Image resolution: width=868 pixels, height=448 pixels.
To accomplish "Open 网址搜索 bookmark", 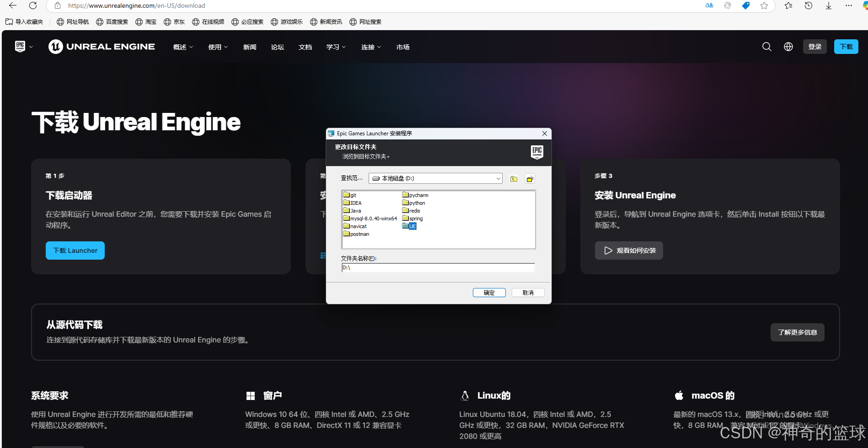I will pos(365,21).
